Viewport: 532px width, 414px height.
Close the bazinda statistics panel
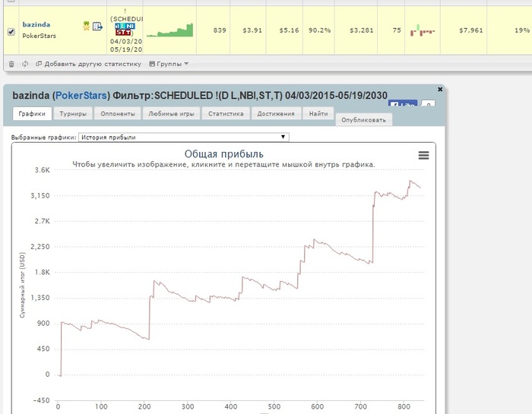(440, 89)
